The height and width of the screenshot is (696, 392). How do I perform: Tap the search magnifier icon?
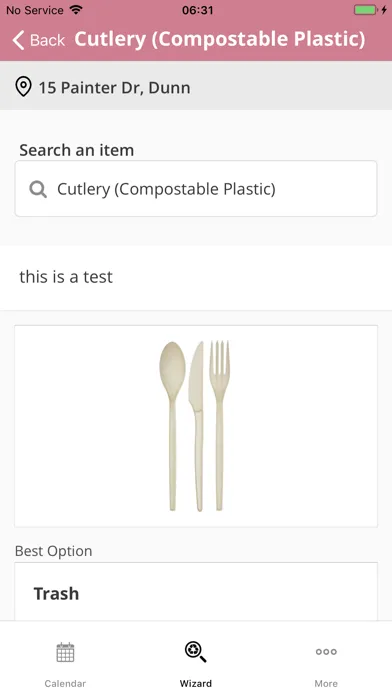coord(38,190)
